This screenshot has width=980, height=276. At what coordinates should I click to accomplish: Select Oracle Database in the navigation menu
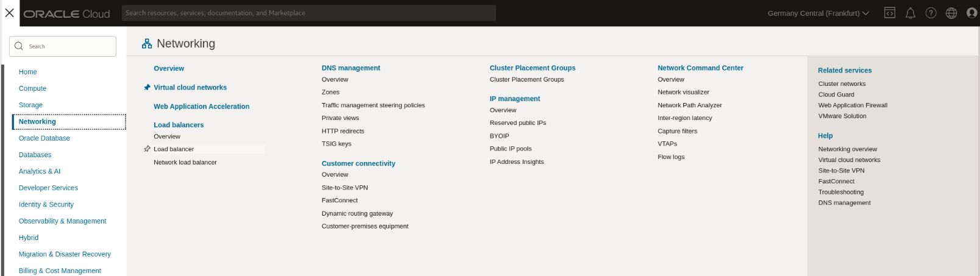pos(44,138)
